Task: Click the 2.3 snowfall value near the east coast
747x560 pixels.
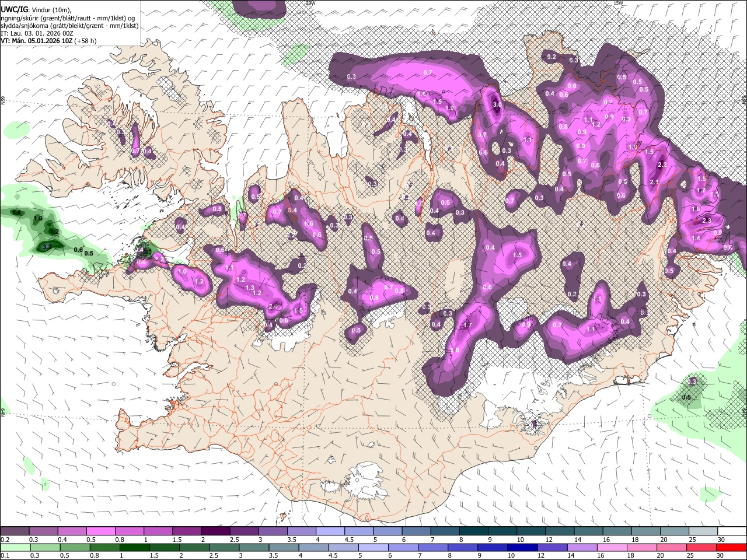Action: (x=707, y=220)
